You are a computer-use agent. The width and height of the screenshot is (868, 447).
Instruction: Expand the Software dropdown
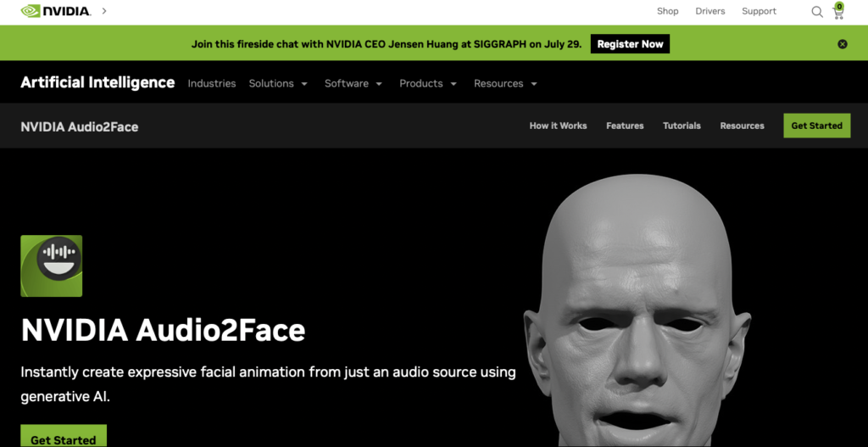[x=353, y=84]
